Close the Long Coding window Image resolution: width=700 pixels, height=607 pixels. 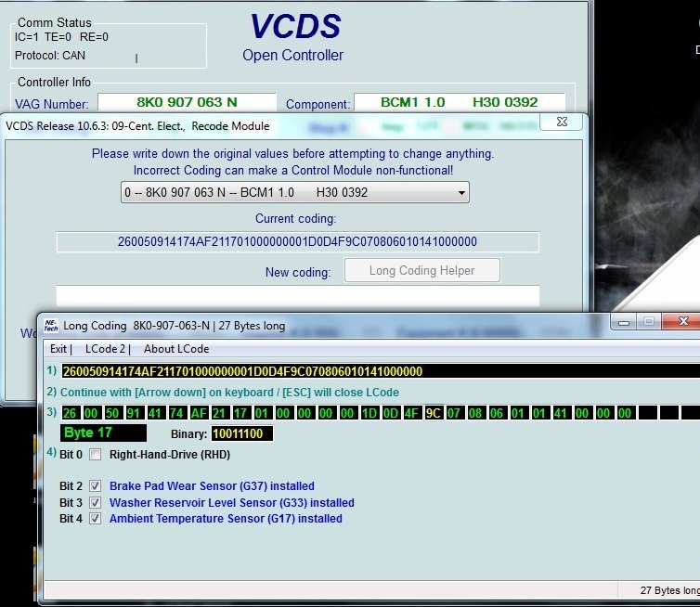(682, 321)
